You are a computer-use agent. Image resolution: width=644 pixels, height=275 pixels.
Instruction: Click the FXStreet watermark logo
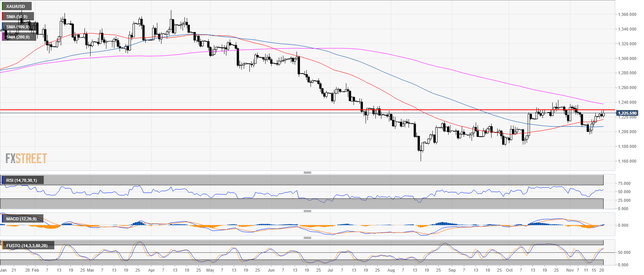[x=26, y=158]
